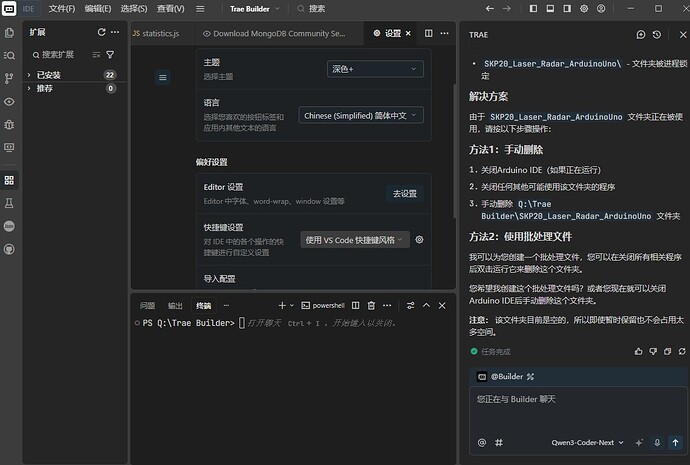Open the 查看(V) menu
Image resolution: width=690 pixels, height=465 pixels.
coord(171,9)
